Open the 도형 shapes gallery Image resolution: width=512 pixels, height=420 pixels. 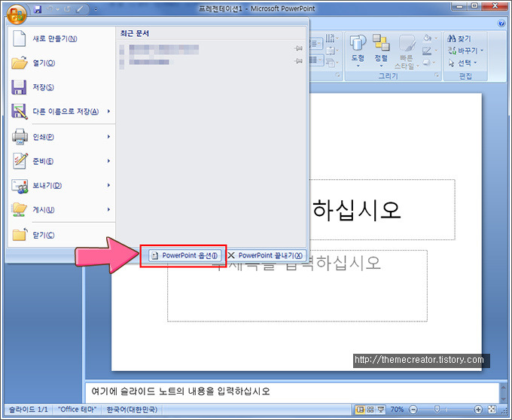pyautogui.click(x=358, y=51)
